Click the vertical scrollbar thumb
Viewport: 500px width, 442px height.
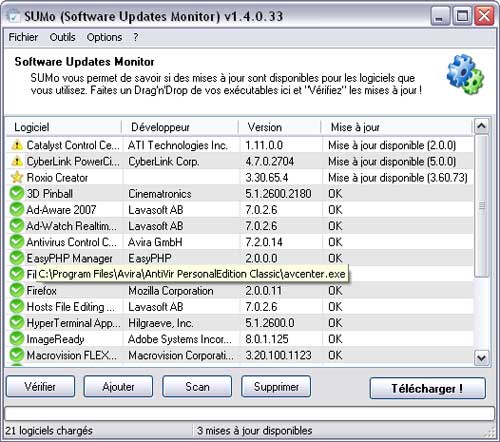click(481, 205)
